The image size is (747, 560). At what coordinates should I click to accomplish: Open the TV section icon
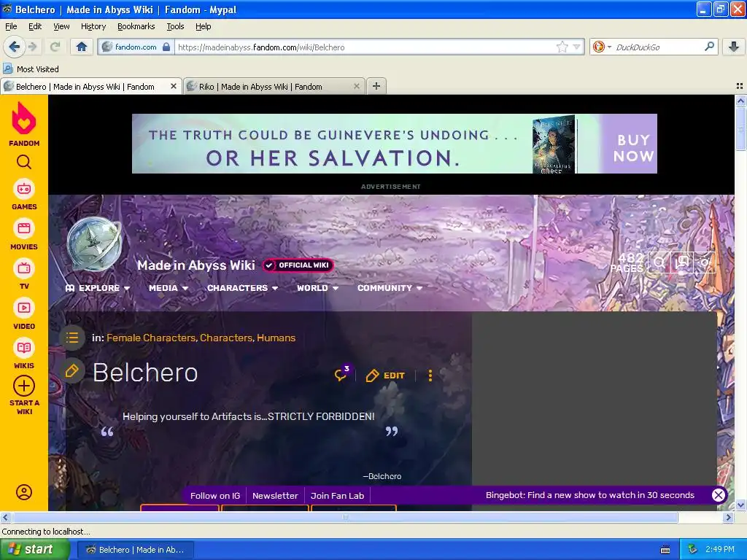pyautogui.click(x=24, y=268)
